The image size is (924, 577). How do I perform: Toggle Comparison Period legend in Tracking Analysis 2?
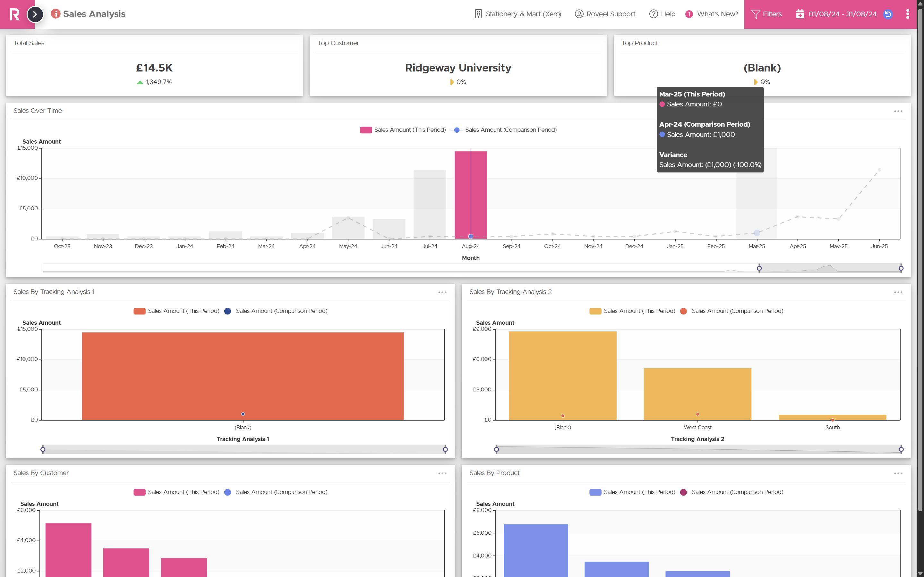coord(732,311)
